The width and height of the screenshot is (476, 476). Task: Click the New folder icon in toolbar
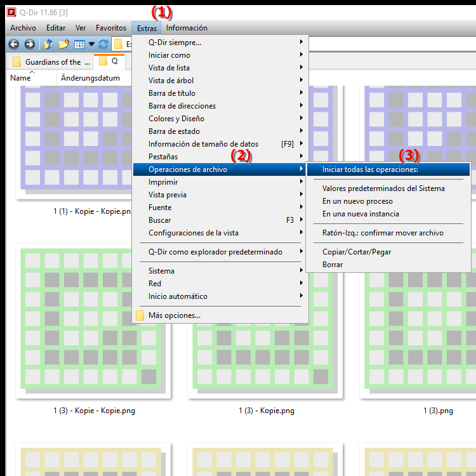point(63,44)
